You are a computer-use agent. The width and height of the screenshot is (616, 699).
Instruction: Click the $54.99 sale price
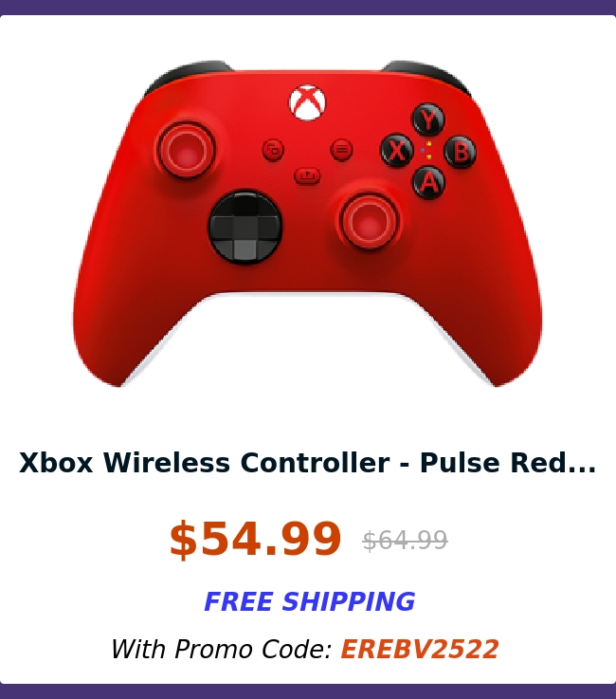255,539
